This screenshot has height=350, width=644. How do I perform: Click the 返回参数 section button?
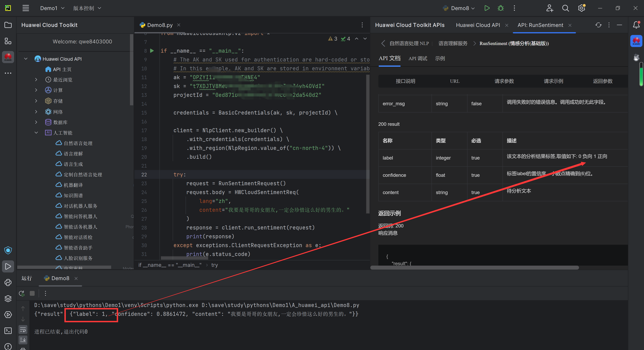[603, 81]
